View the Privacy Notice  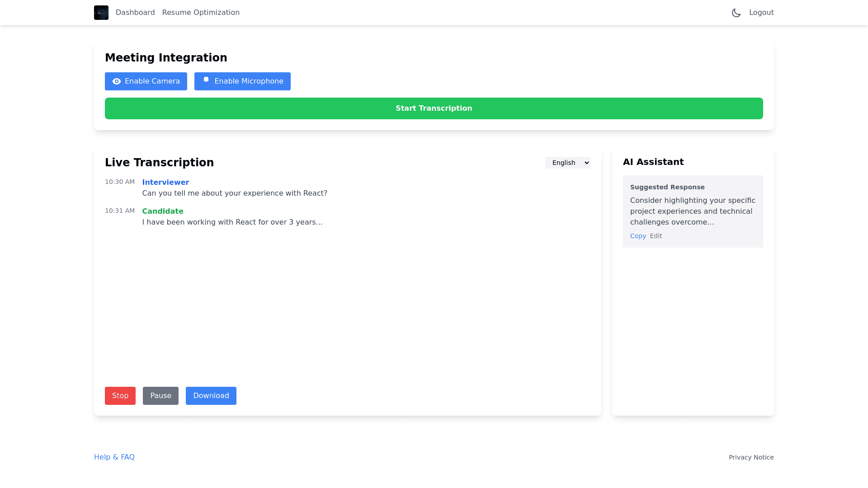tap(751, 457)
